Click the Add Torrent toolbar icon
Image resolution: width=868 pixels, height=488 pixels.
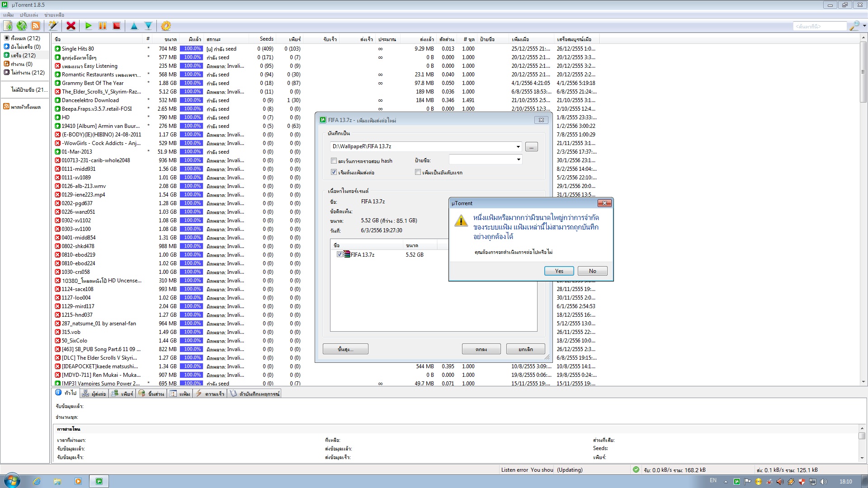pos(8,26)
